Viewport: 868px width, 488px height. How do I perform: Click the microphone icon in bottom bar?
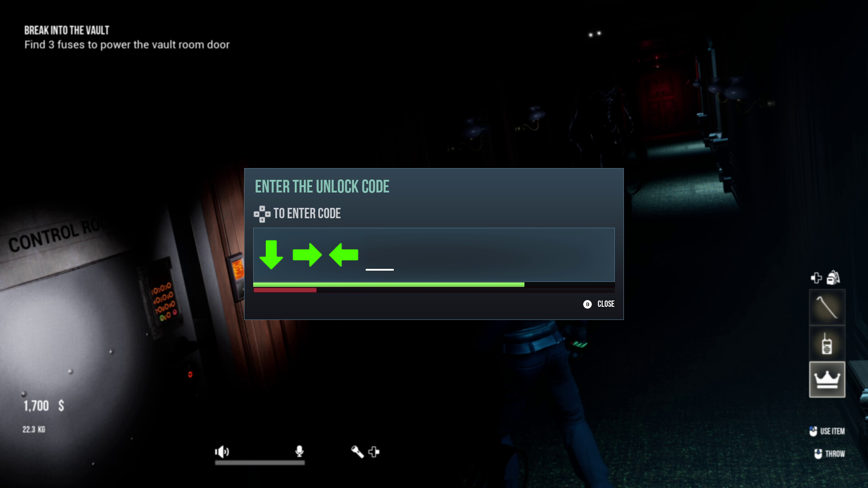pyautogui.click(x=299, y=452)
